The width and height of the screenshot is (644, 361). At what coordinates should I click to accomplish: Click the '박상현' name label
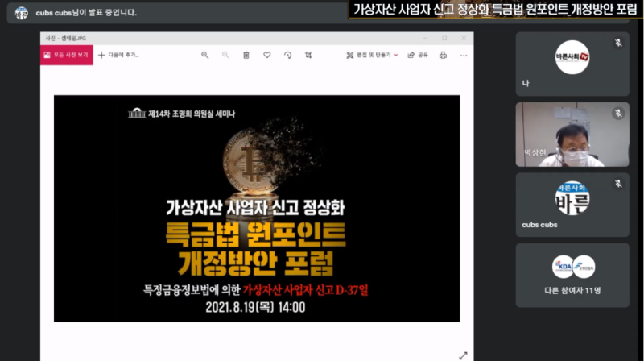pos(535,153)
